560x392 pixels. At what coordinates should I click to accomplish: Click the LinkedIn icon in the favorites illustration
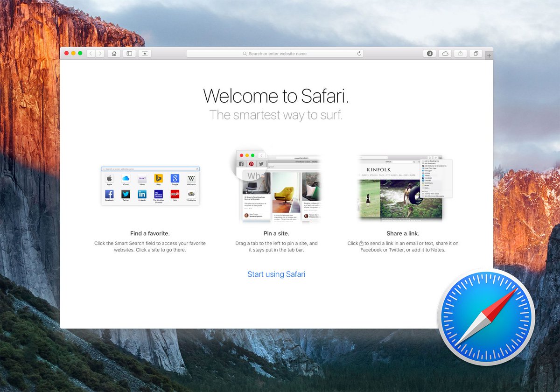[142, 194]
